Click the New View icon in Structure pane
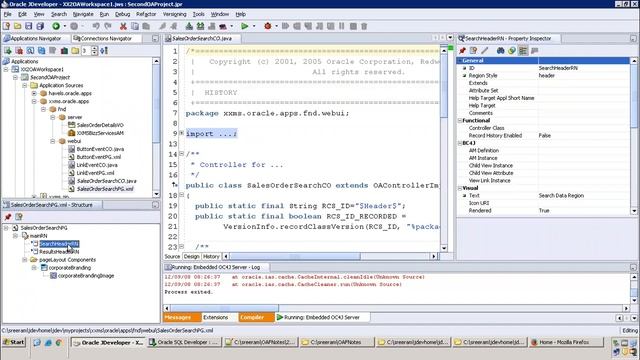The height and width of the screenshot is (360, 640). point(19,217)
